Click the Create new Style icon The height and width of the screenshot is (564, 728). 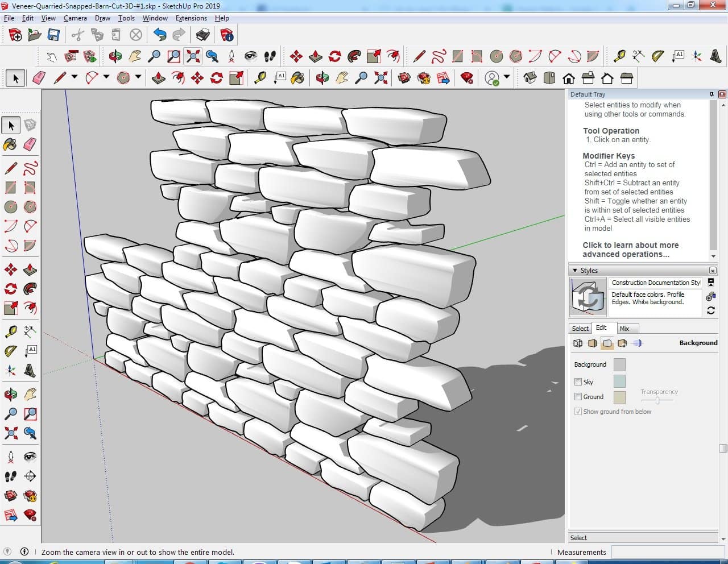pyautogui.click(x=710, y=297)
